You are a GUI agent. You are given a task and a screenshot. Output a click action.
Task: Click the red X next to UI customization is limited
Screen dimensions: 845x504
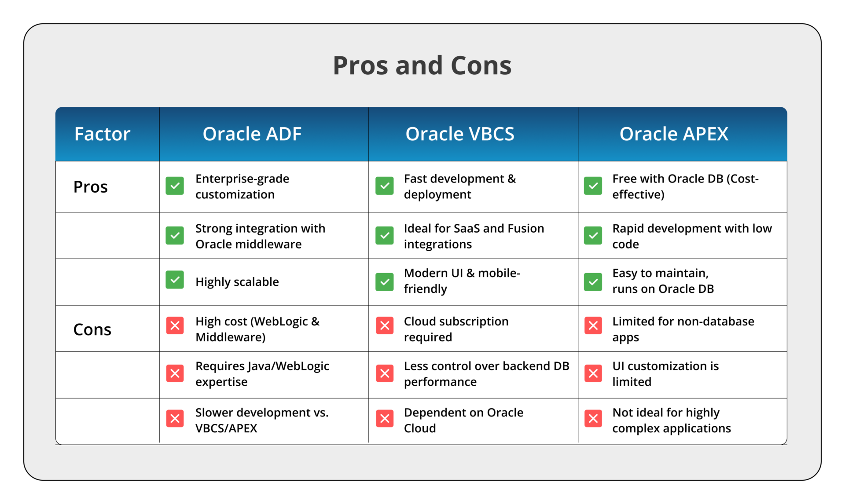pyautogui.click(x=593, y=373)
